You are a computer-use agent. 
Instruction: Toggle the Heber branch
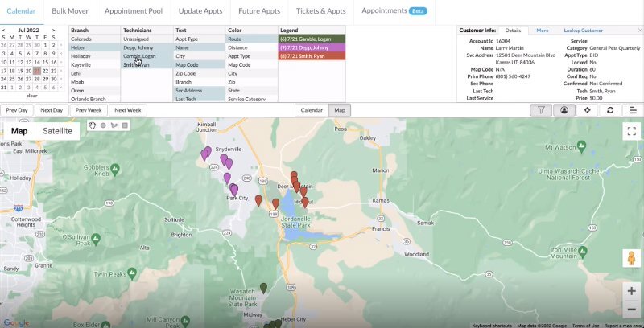[x=94, y=47]
